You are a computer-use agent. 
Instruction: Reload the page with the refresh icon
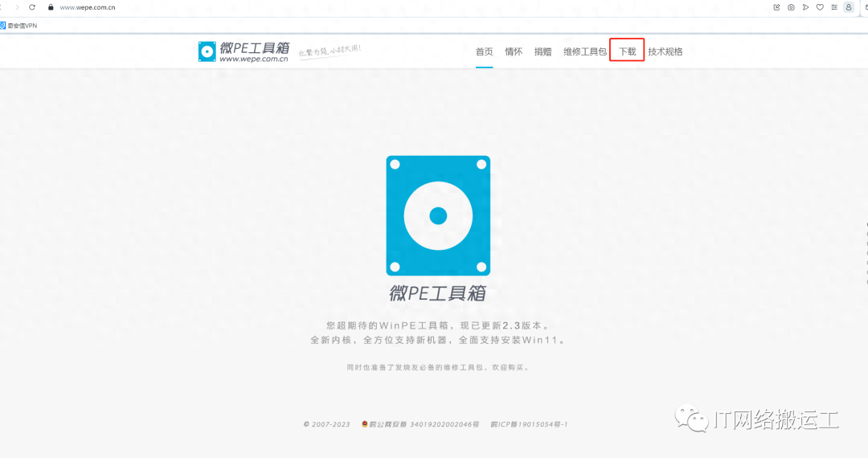point(32,7)
